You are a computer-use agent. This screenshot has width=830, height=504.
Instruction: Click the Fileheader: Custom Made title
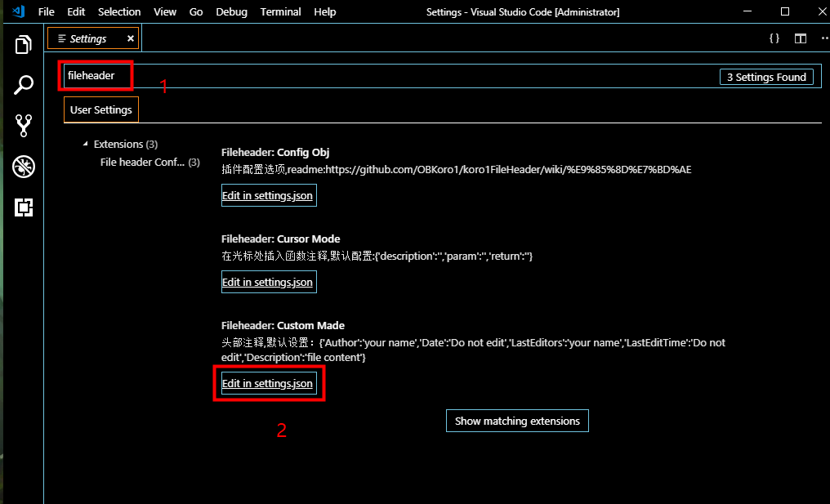pyautogui.click(x=283, y=326)
